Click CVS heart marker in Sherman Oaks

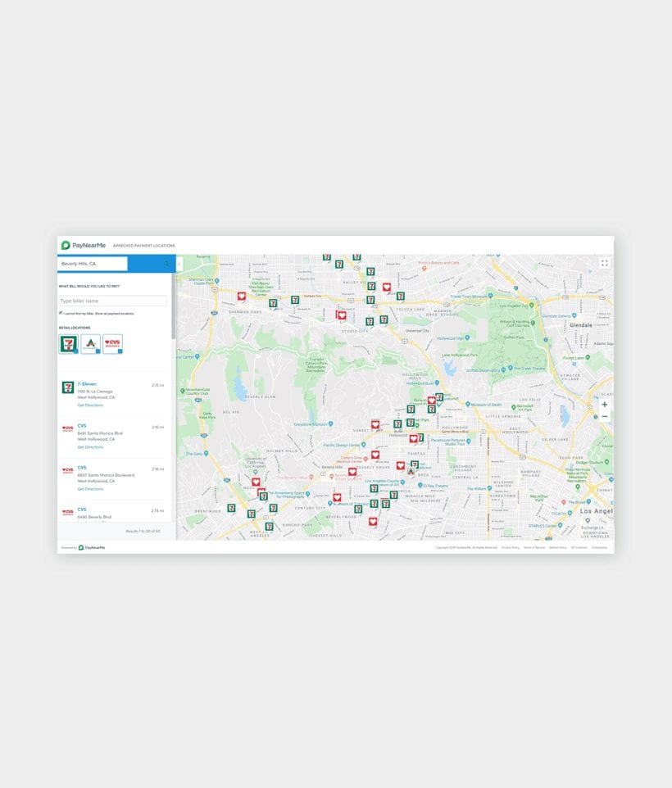tap(242, 297)
